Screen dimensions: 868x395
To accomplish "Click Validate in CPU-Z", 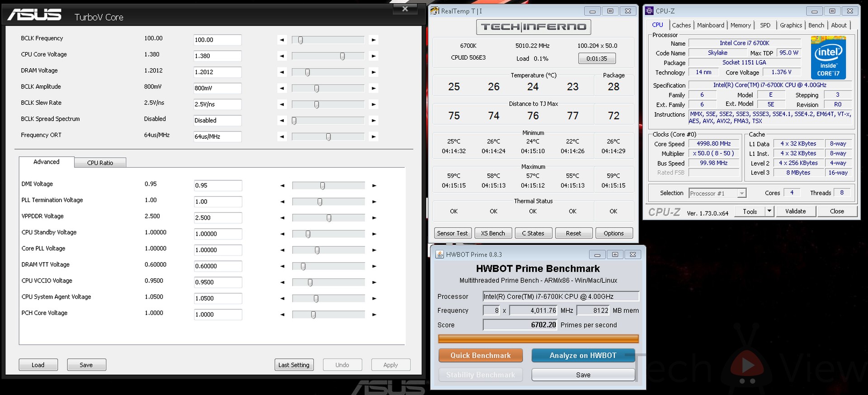I will [796, 211].
